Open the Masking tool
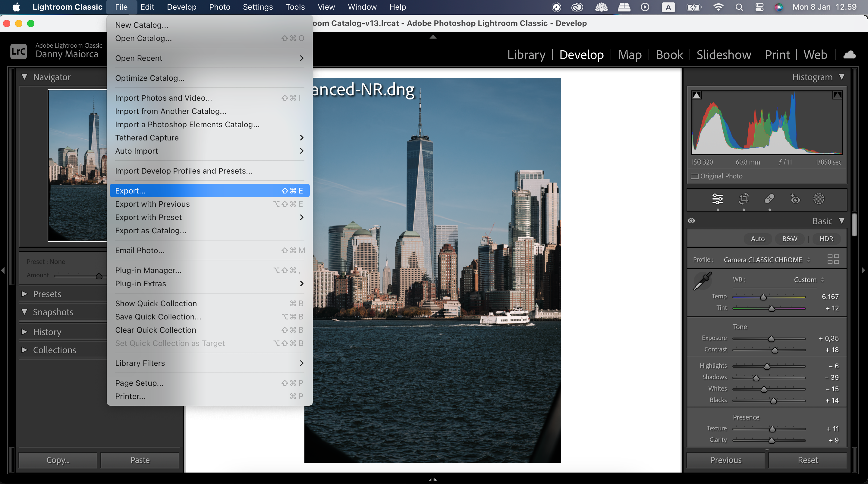 (819, 199)
